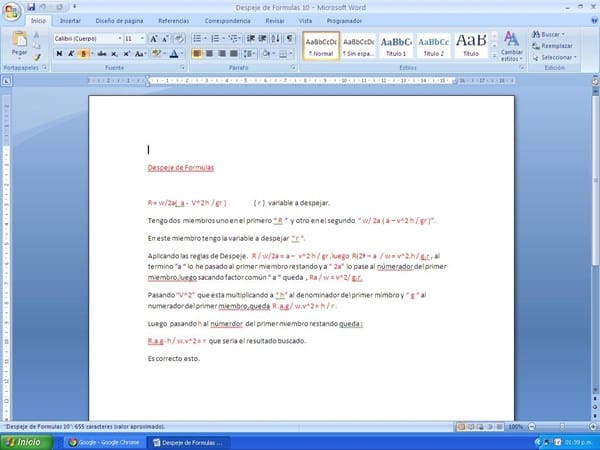Expand the numbering list dropdown
Screen dimensions: 600x450
coord(223,38)
